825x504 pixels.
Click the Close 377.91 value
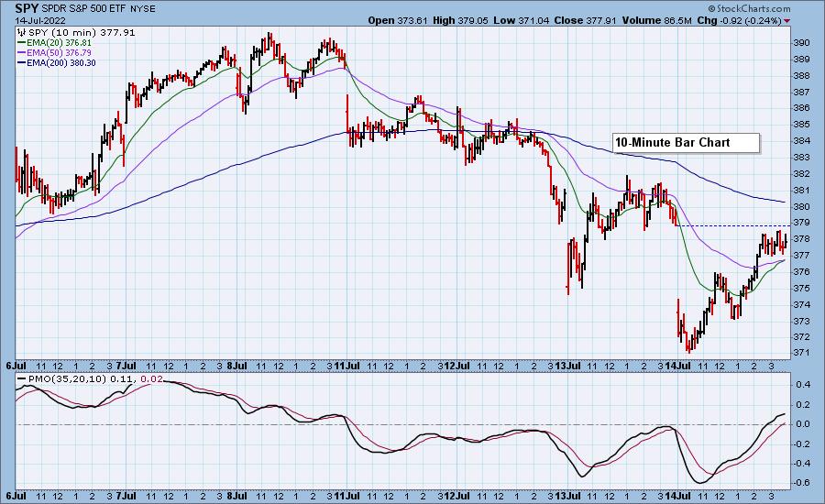[x=585, y=20]
